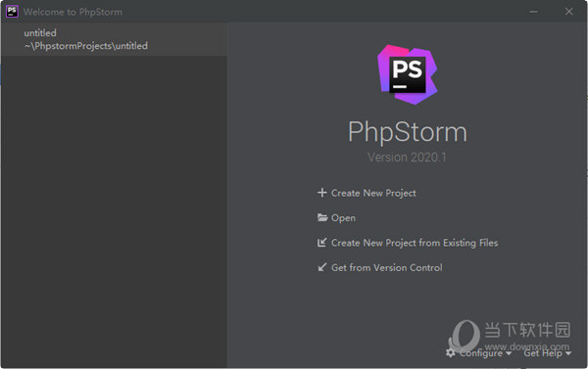The height and width of the screenshot is (369, 588).
Task: Click the Configure gear icon
Action: pyautogui.click(x=451, y=353)
